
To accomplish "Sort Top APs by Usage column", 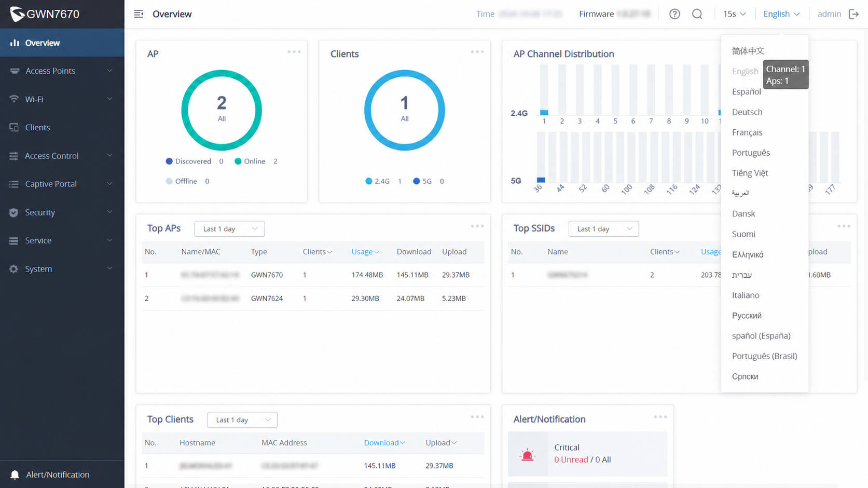I will click(365, 252).
